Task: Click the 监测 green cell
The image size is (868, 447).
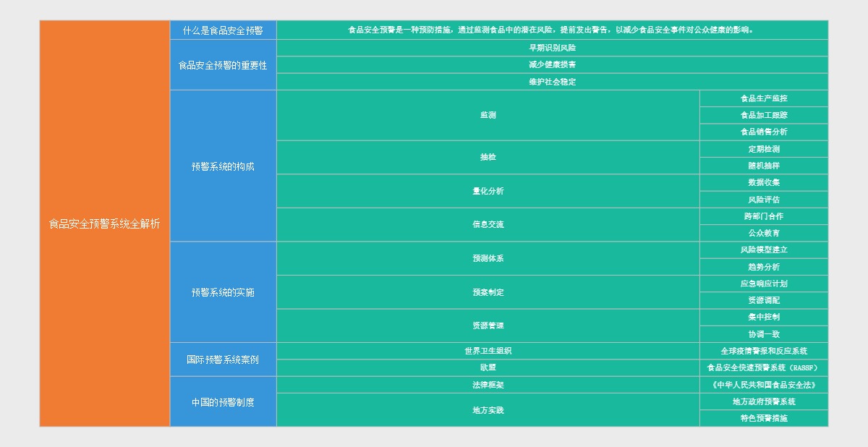Action: click(x=488, y=115)
